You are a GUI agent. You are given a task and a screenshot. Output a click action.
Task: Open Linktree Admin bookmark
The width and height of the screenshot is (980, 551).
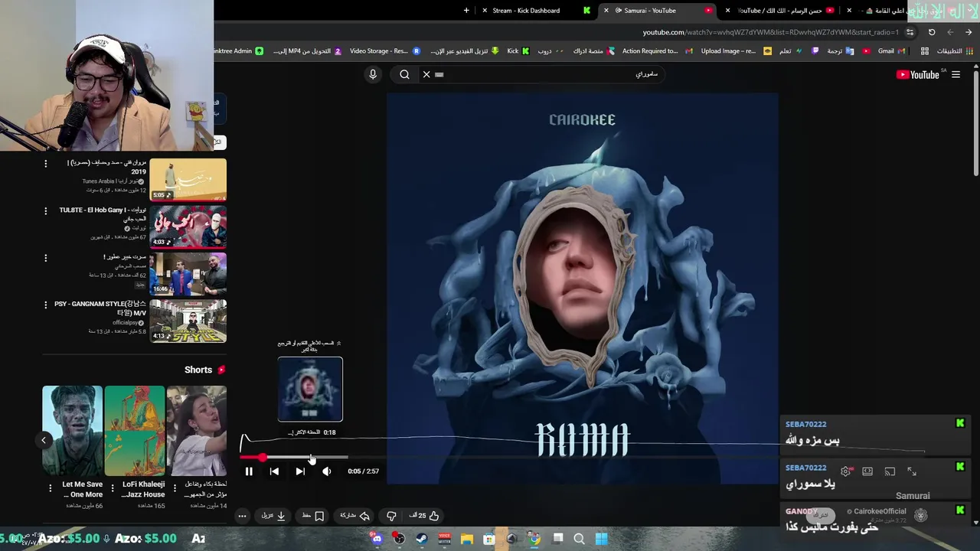(239, 51)
